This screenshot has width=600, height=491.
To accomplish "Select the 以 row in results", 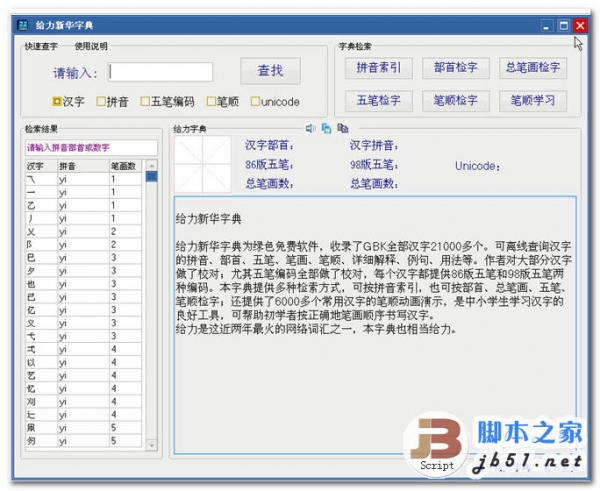I will (x=83, y=362).
